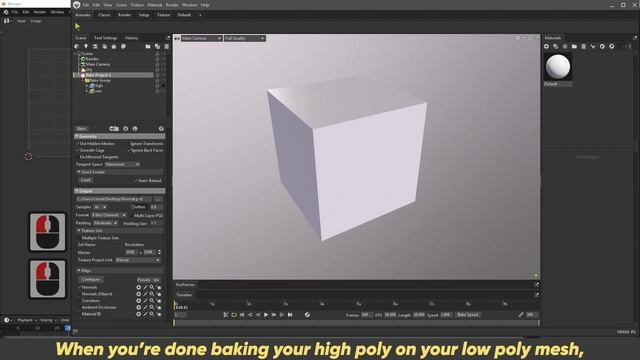Step to next frame button
The width and height of the screenshot is (640, 360).
click(x=274, y=315)
